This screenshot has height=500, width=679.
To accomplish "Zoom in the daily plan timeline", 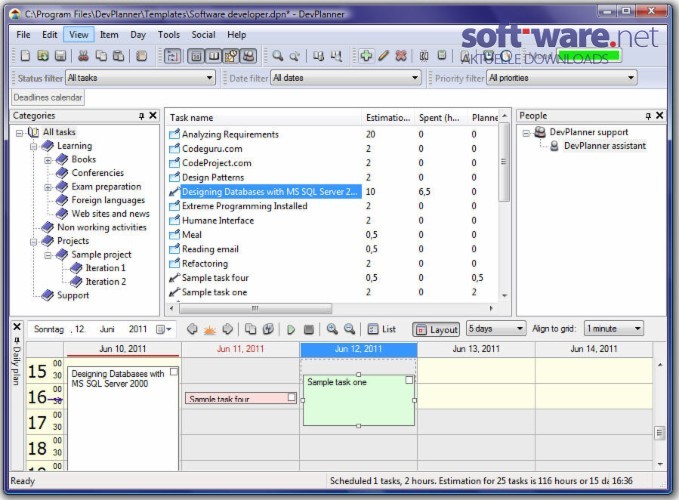I will (x=332, y=329).
